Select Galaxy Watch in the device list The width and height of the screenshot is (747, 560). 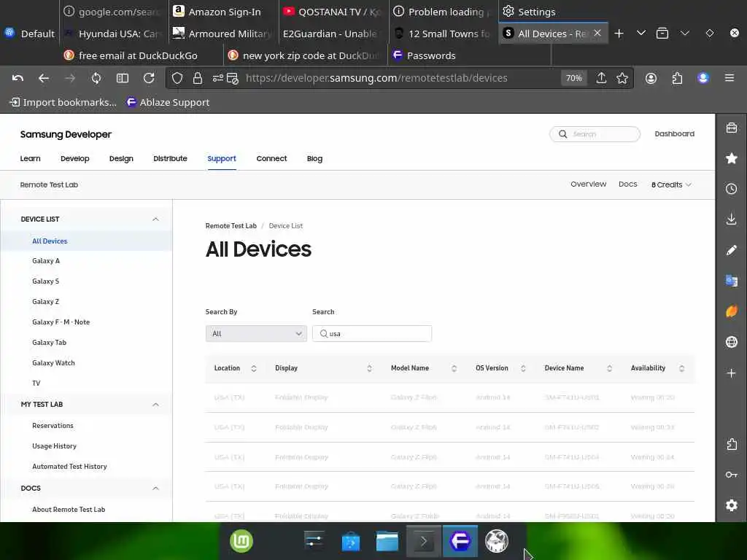[x=53, y=363]
